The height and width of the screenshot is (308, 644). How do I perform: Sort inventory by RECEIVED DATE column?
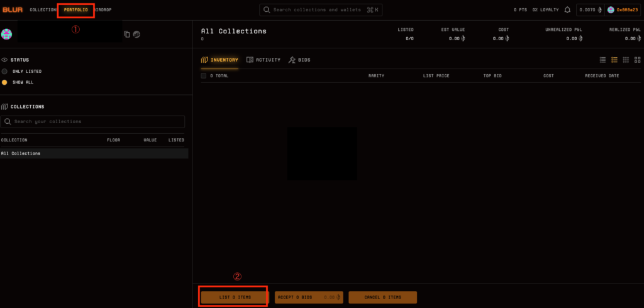602,76
